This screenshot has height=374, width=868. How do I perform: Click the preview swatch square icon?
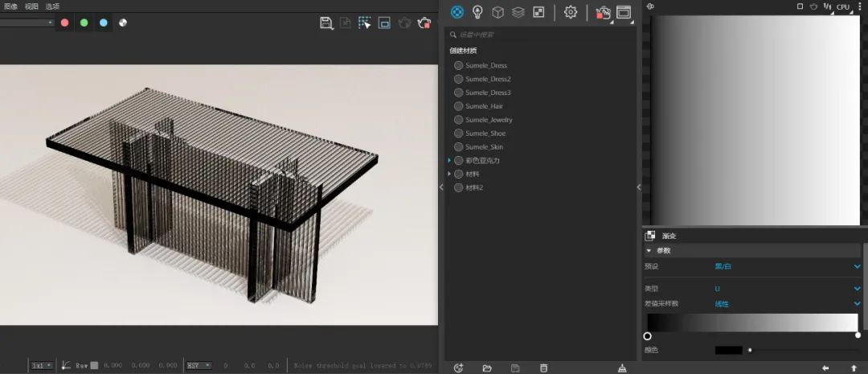[x=800, y=6]
